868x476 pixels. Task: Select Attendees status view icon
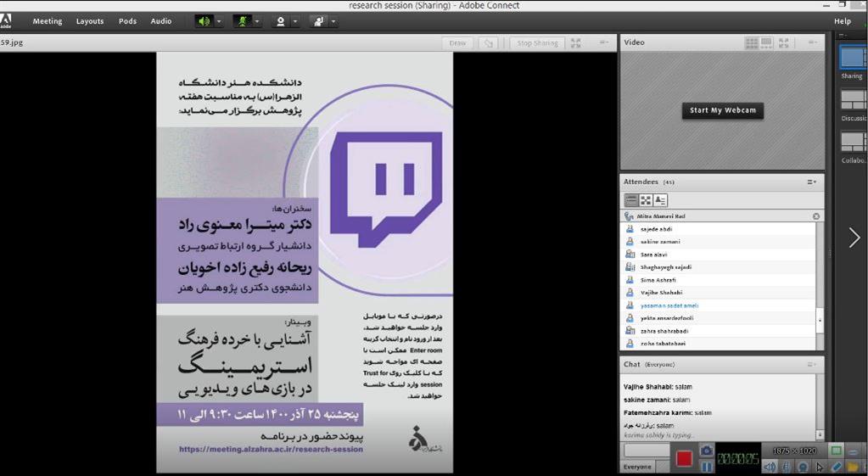660,200
